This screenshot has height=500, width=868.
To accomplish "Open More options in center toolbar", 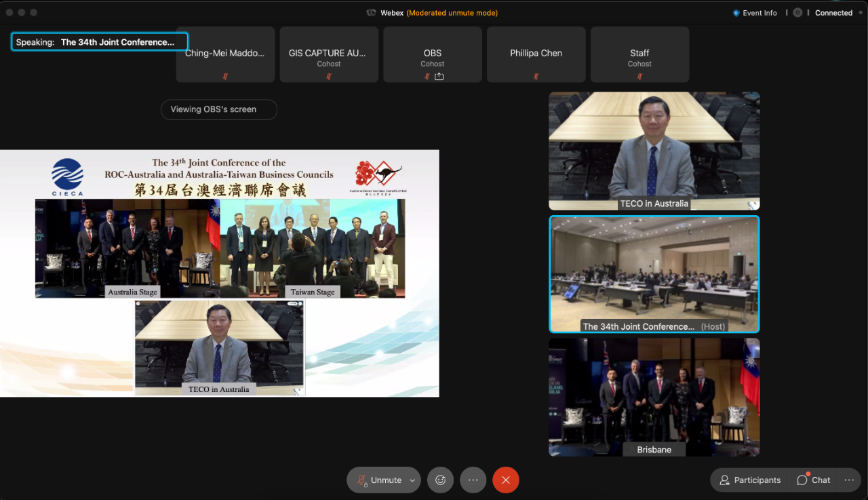I will point(473,480).
